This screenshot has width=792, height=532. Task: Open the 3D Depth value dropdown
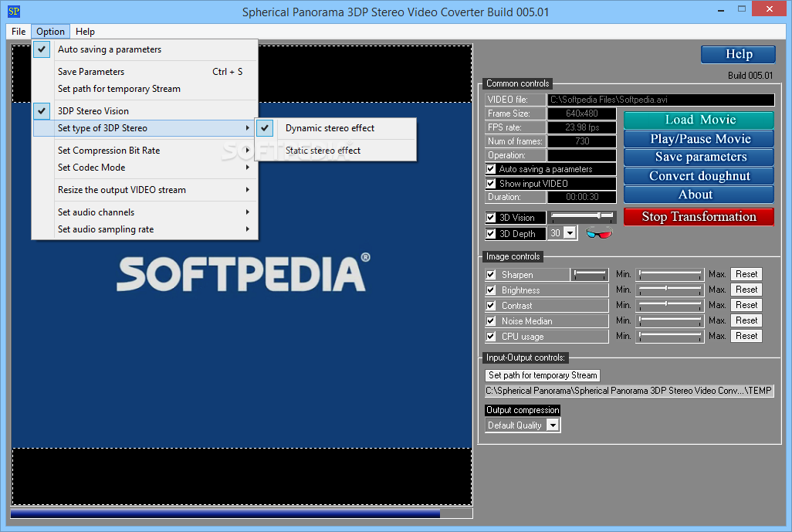[x=570, y=233]
